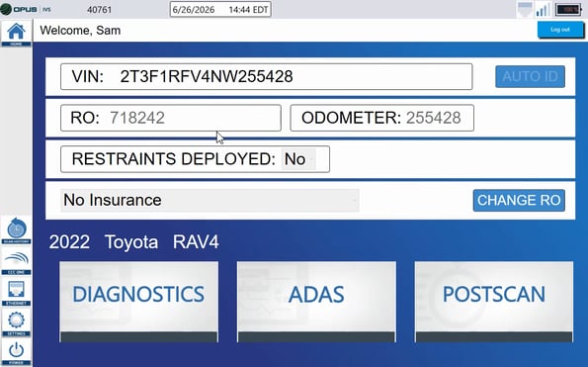This screenshot has width=588, height=367.
Task: Check the battery status icon
Action: click(x=568, y=9)
